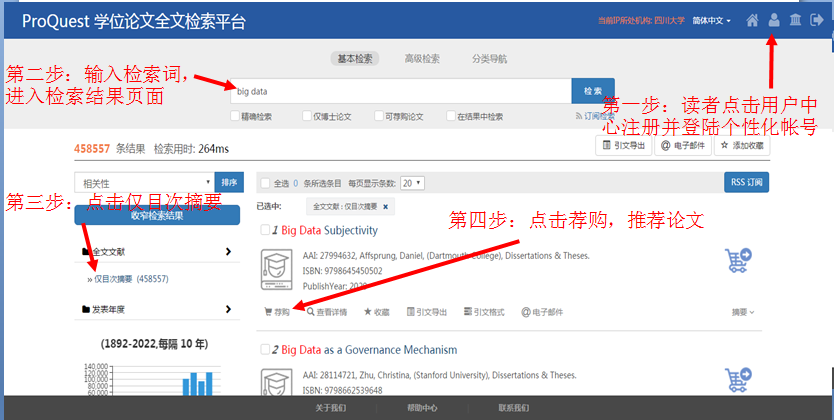Open user center profile icon
The image size is (834, 420).
774,20
